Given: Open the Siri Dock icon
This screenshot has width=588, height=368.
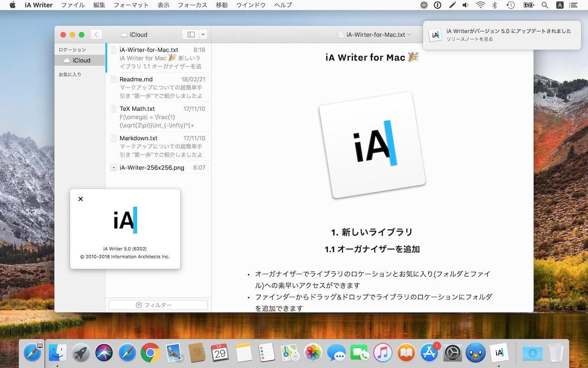Looking at the screenshot, I should [104, 353].
